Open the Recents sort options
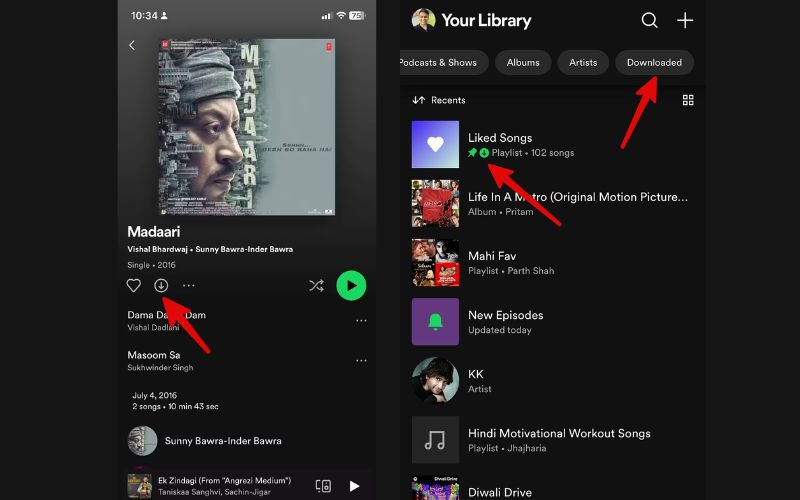This screenshot has height=500, width=800. [x=439, y=100]
